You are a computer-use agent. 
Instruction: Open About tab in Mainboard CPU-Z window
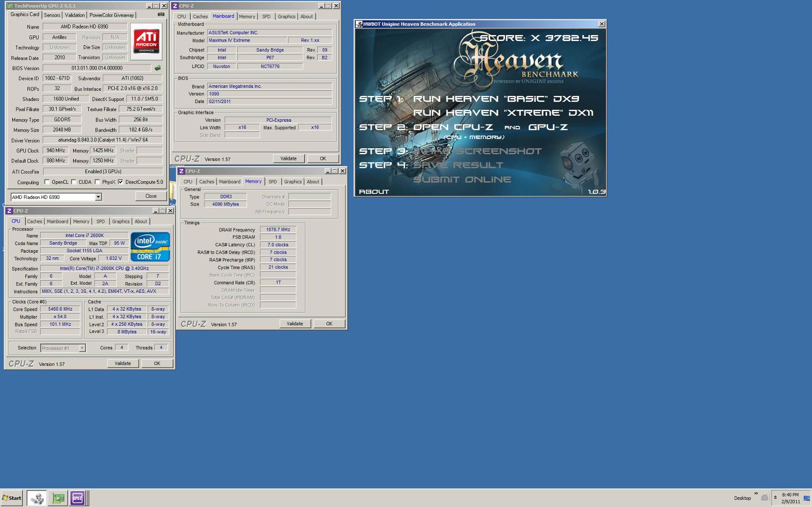point(307,17)
